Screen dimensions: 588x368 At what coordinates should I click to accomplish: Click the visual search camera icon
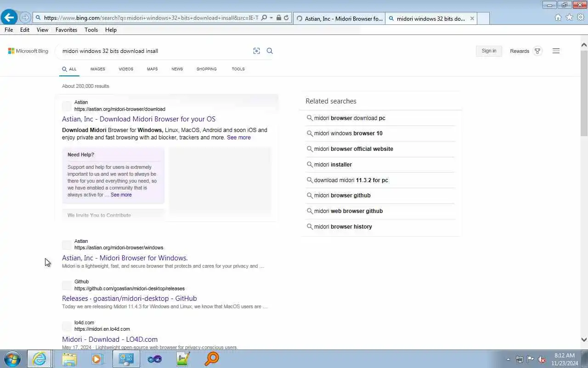256,51
